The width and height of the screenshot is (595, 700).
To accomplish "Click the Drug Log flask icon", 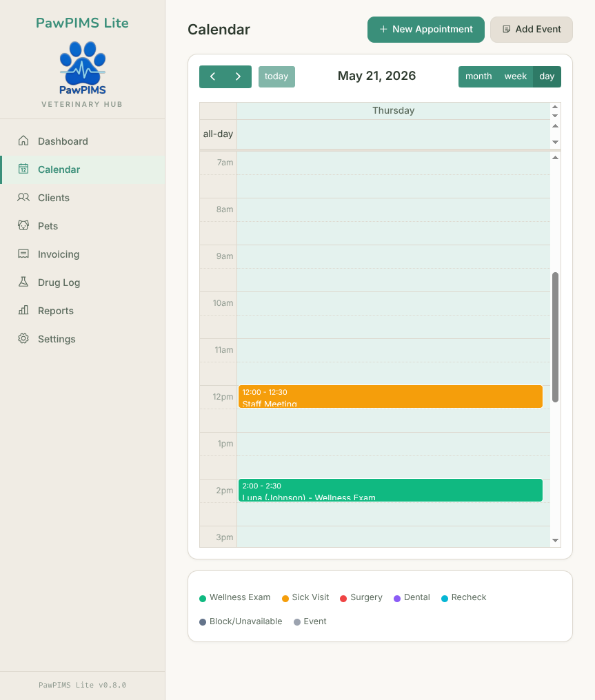I will coord(23,282).
